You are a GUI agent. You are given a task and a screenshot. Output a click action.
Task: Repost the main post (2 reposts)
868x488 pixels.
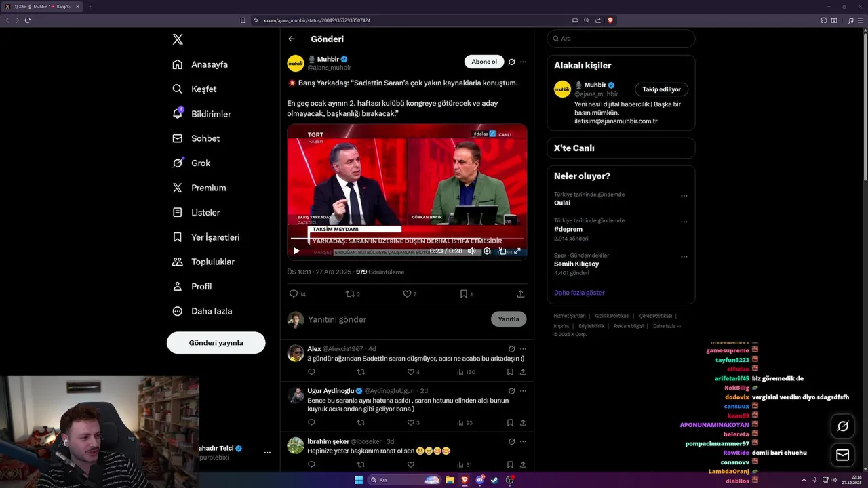[353, 294]
